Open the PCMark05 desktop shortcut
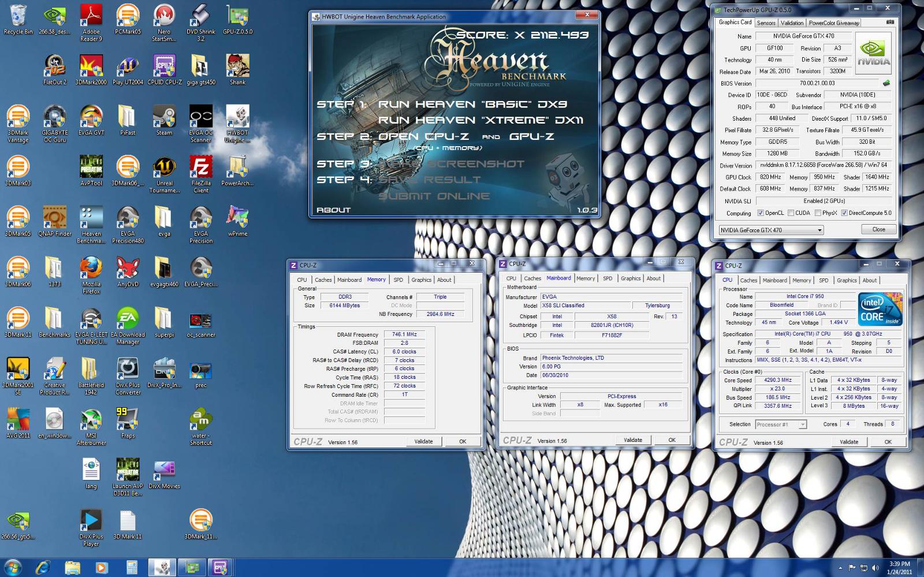 (x=128, y=20)
